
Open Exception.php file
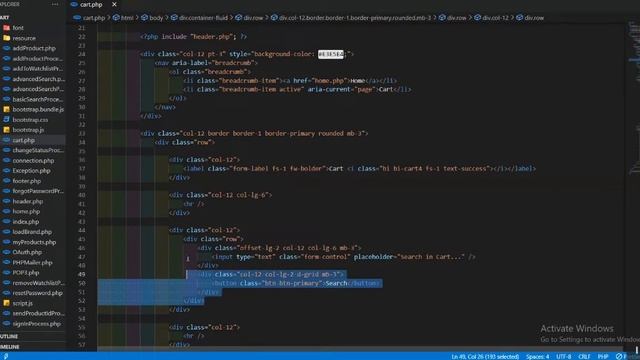click(x=33, y=171)
